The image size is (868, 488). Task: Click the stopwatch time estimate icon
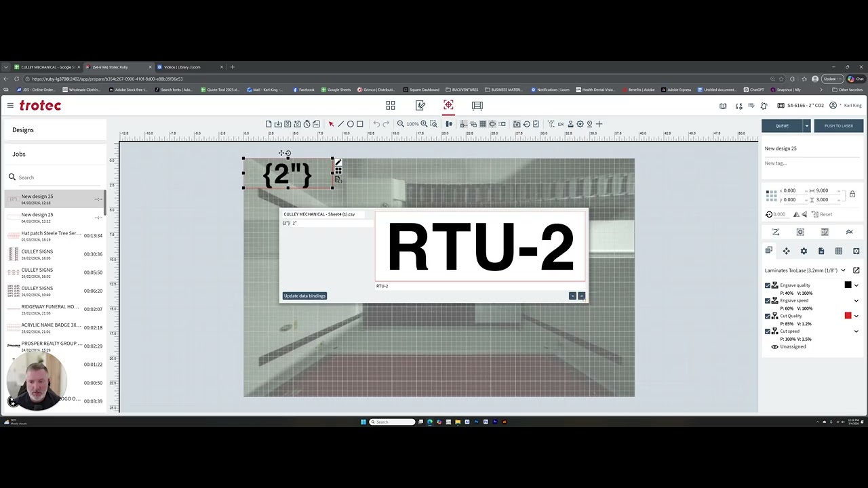pos(307,124)
